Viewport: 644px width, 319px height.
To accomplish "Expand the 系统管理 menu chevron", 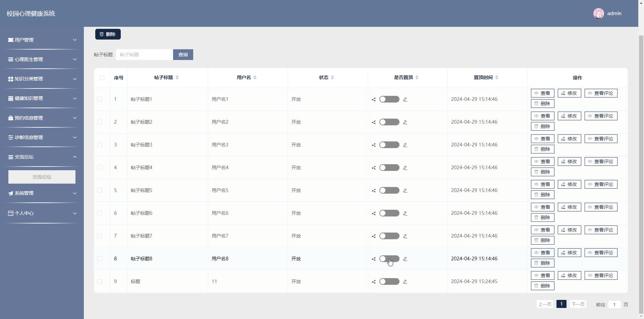I will click(75, 193).
